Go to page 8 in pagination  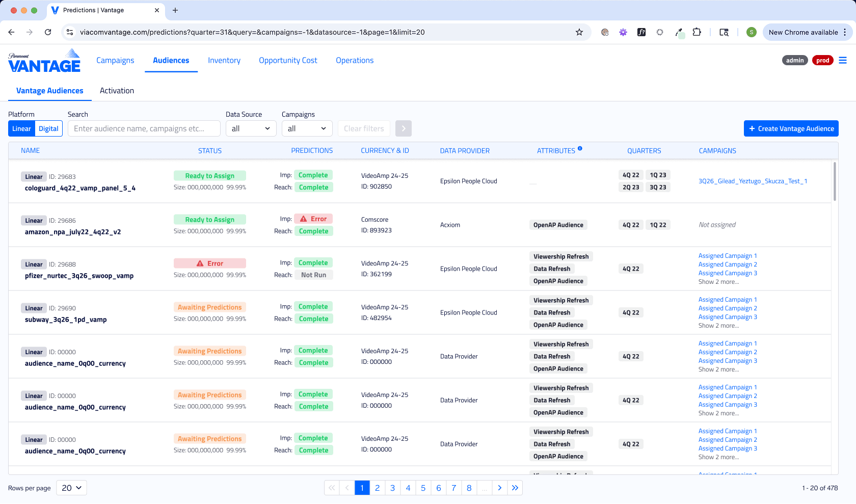(469, 488)
